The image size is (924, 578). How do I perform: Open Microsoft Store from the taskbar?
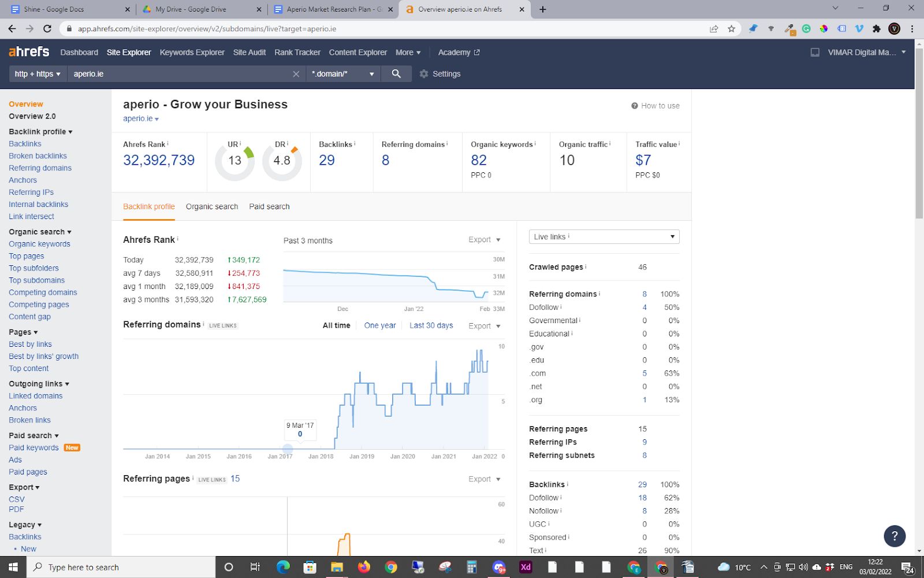click(x=310, y=567)
